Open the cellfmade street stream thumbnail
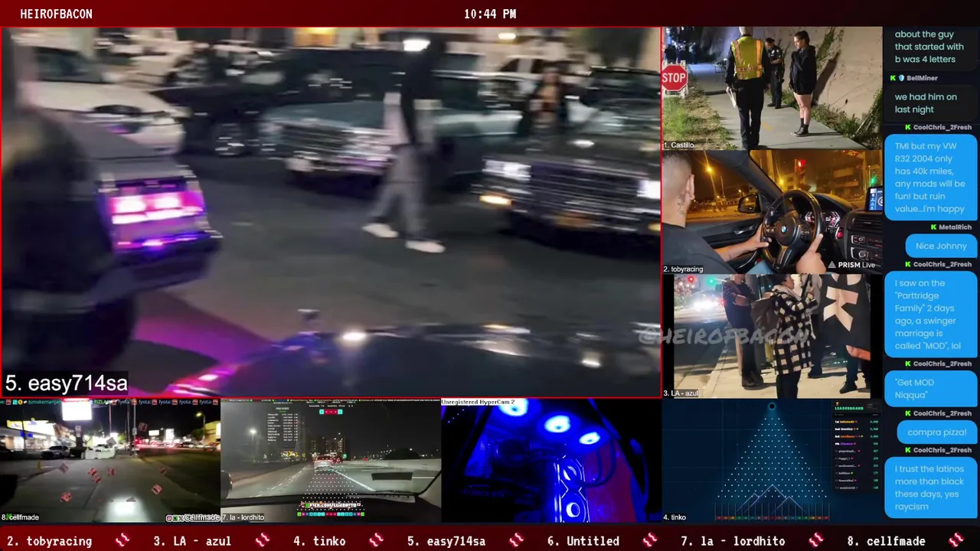Viewport: 980px width, 551px height. pyautogui.click(x=110, y=461)
